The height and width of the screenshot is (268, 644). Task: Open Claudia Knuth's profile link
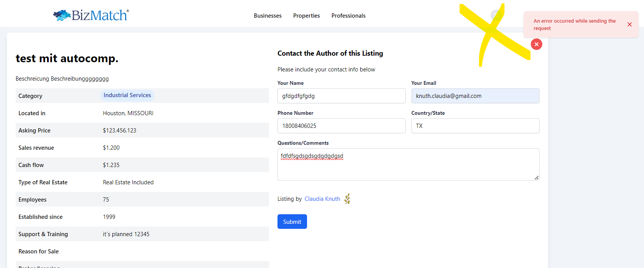point(322,199)
